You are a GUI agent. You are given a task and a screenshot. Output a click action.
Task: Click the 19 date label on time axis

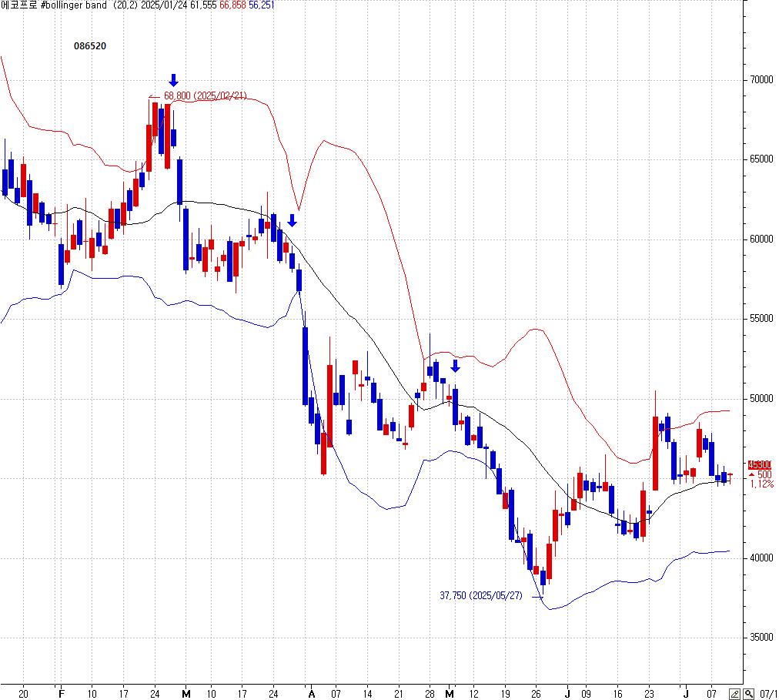coord(505,694)
